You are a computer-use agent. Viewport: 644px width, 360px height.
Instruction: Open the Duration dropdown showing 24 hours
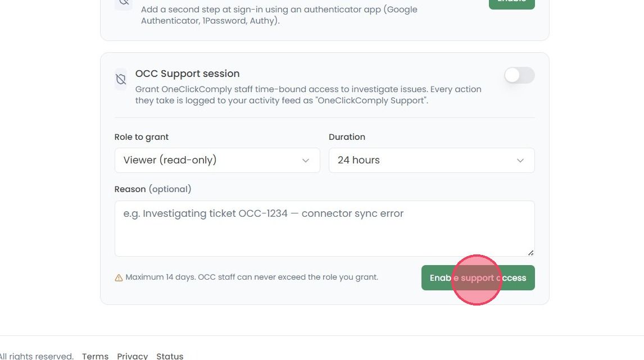[432, 160]
